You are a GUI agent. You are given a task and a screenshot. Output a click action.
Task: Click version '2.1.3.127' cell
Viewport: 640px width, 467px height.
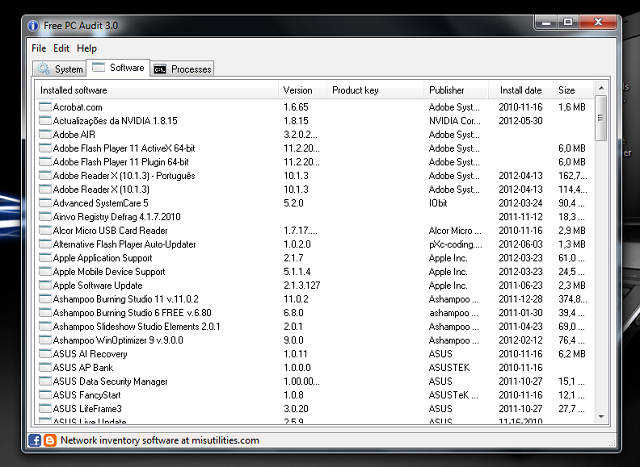(302, 285)
